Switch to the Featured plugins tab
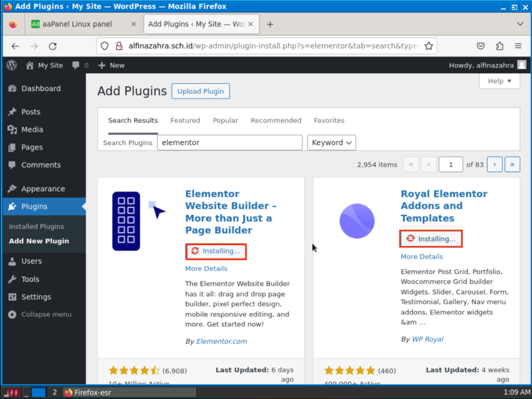Screen dimensions: 532x399 click(185, 121)
